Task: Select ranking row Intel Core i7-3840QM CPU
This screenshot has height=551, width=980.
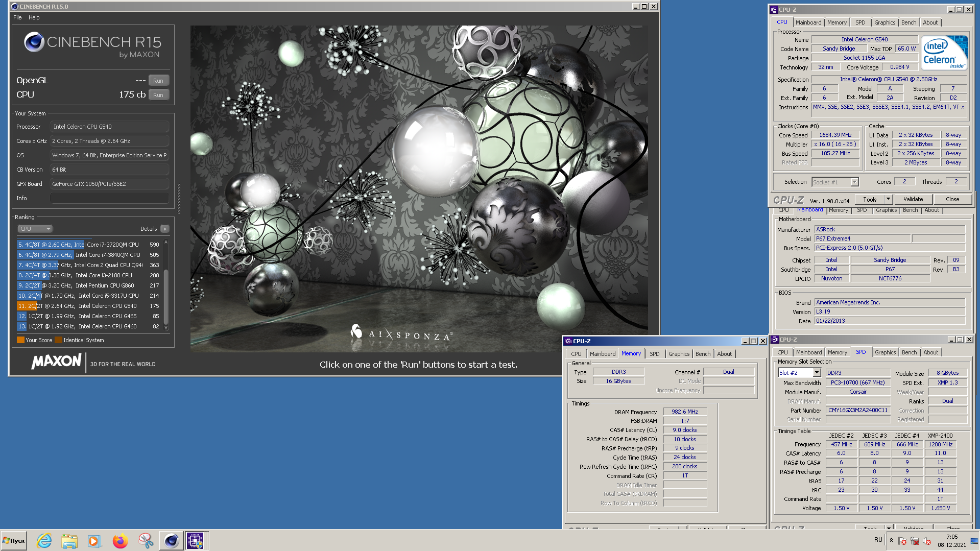Action: coord(89,255)
